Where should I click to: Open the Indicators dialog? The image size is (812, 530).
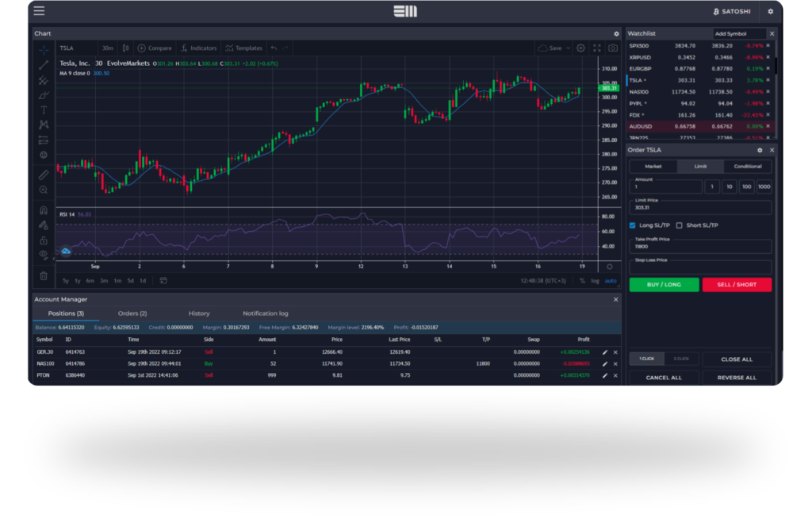(x=198, y=48)
